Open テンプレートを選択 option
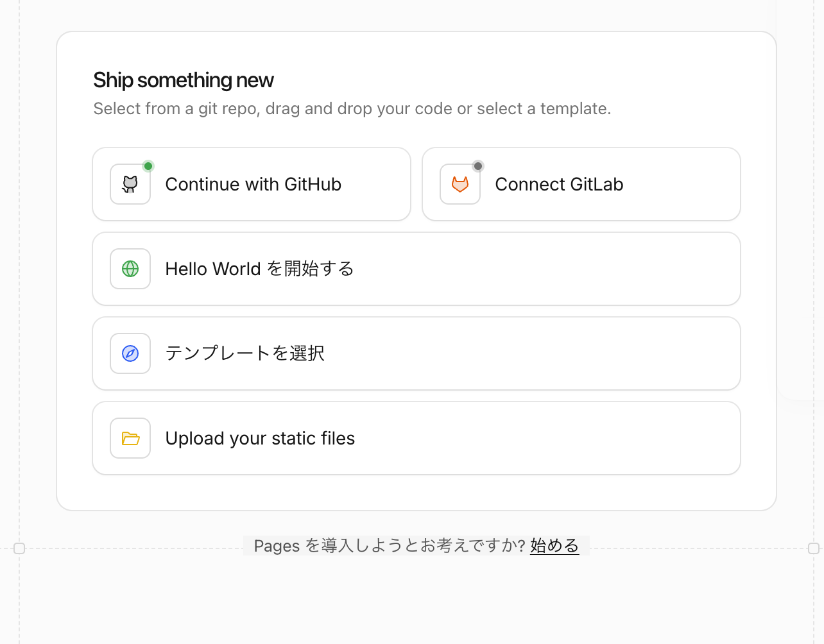Viewport: 824px width, 644px height. [416, 353]
